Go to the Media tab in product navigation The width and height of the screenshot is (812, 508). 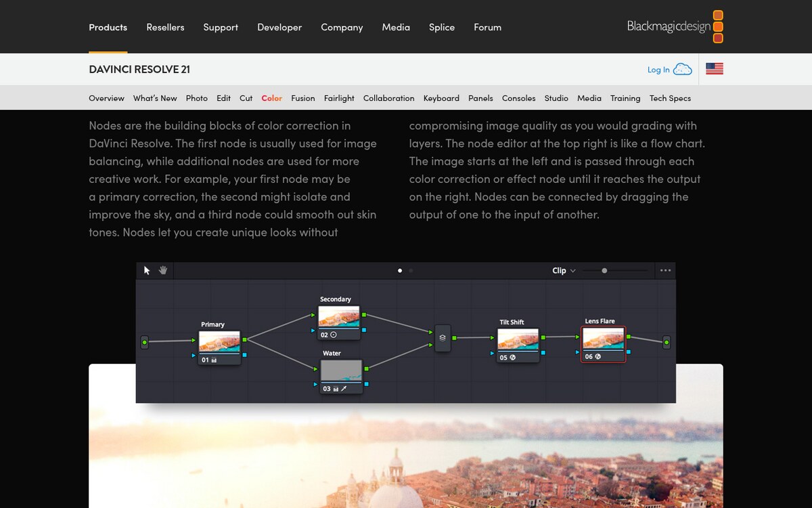click(x=589, y=98)
